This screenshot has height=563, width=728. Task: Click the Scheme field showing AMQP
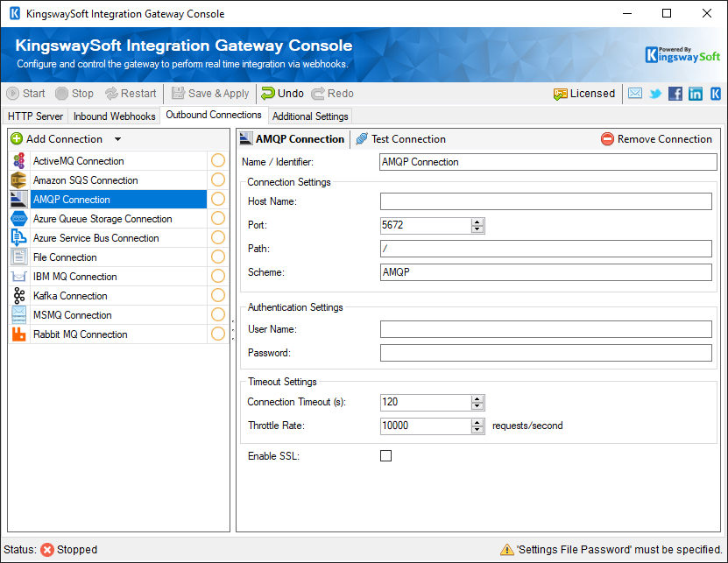click(x=546, y=272)
